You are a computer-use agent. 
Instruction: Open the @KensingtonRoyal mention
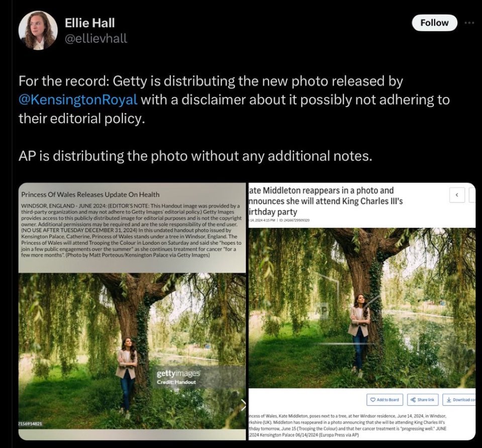[x=78, y=100]
